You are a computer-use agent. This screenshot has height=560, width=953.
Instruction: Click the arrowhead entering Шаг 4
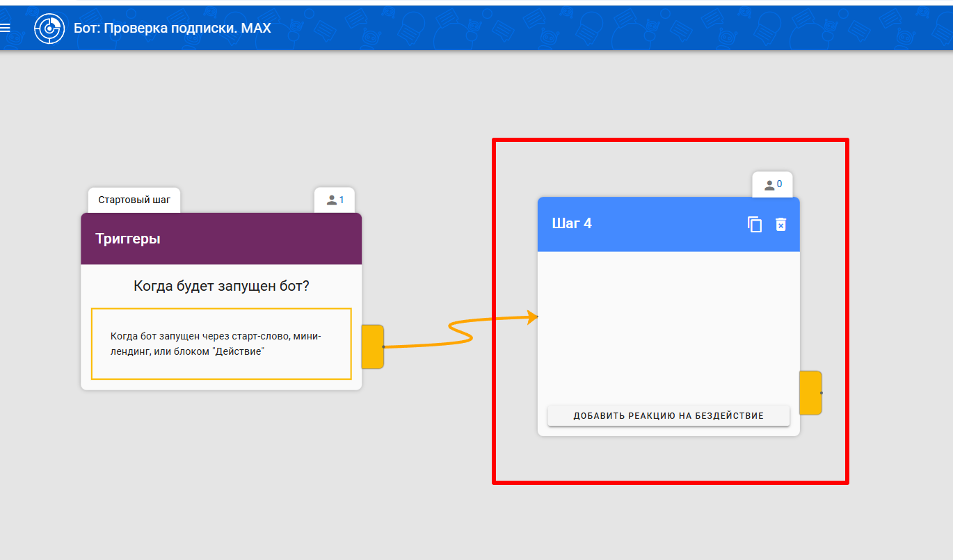click(x=533, y=317)
